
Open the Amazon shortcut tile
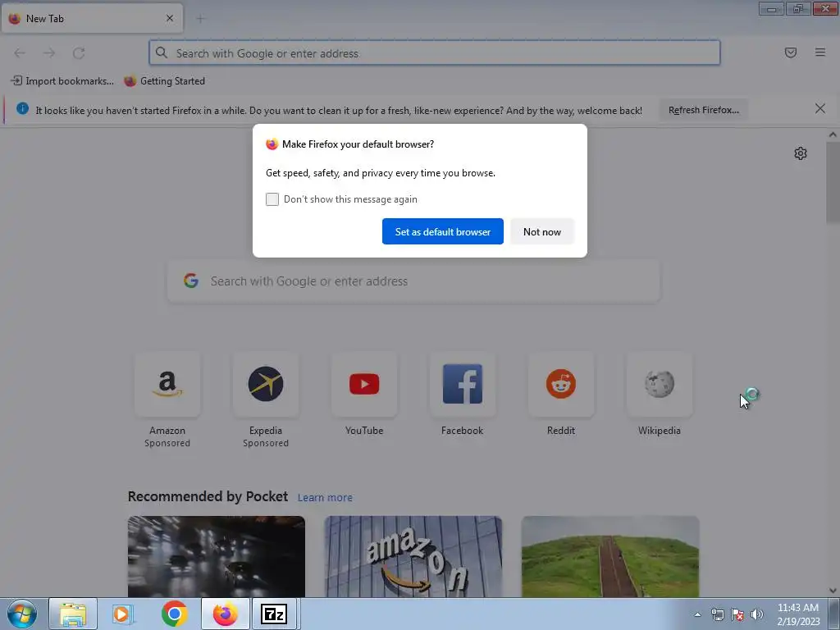click(x=167, y=384)
